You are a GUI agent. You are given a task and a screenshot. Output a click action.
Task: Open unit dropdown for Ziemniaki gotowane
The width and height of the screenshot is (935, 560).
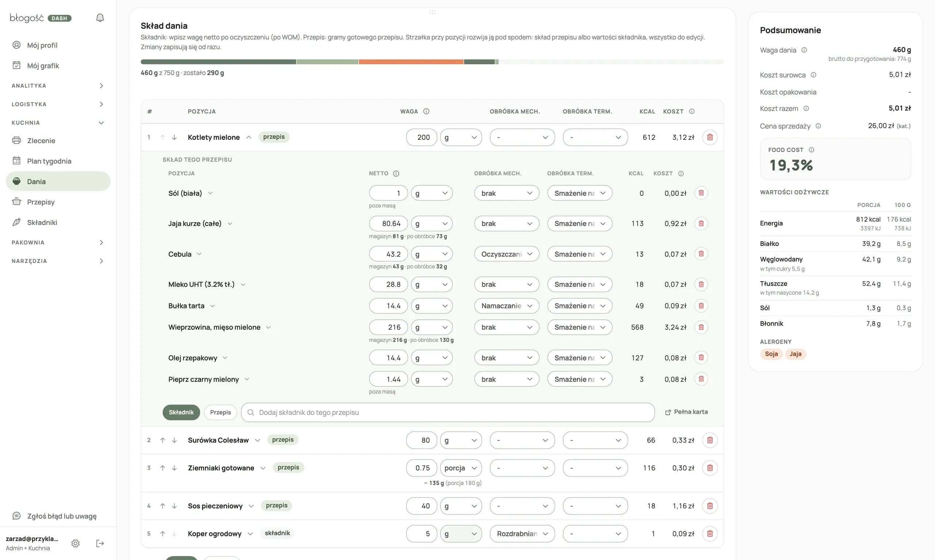point(461,468)
